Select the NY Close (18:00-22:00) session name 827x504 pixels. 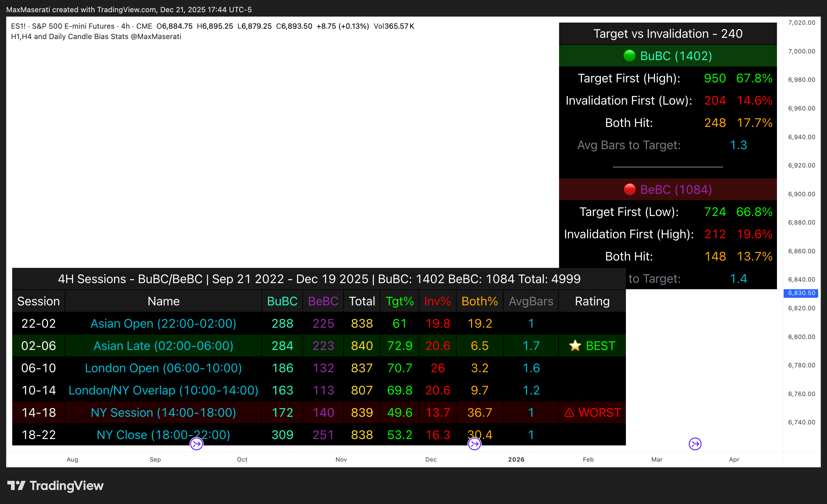pos(164,435)
